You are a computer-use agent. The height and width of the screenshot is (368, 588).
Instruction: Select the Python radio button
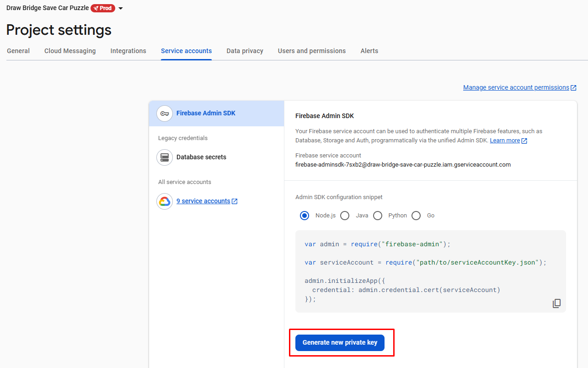[x=378, y=216]
